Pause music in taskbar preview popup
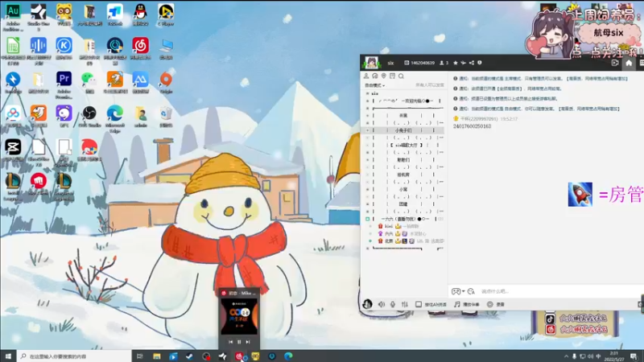 pos(239,341)
